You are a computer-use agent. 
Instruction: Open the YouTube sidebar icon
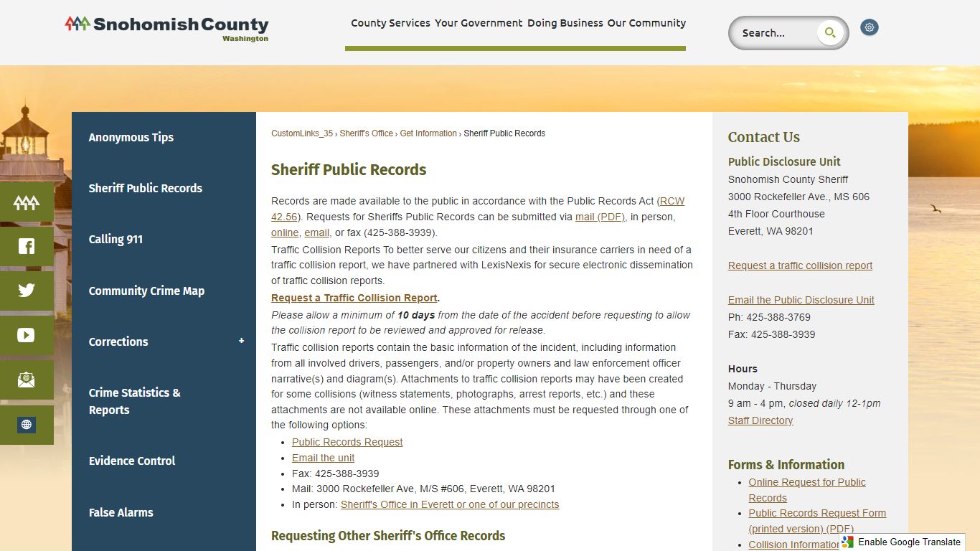pyautogui.click(x=27, y=335)
